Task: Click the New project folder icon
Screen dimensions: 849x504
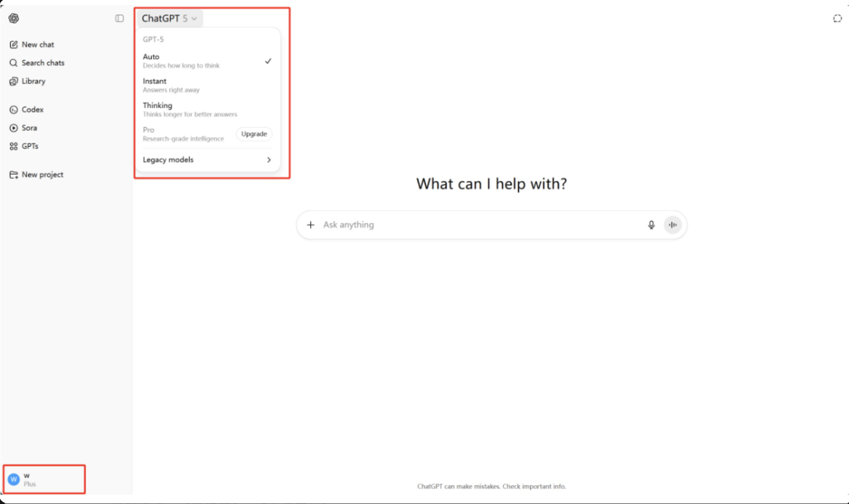Action: [x=13, y=175]
